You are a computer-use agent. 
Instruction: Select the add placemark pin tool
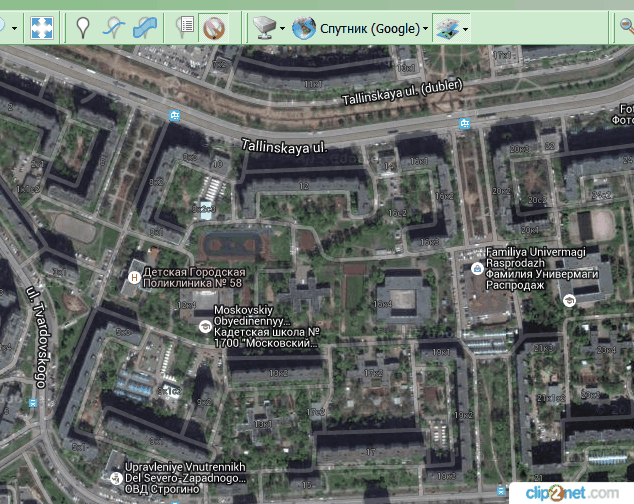click(83, 27)
